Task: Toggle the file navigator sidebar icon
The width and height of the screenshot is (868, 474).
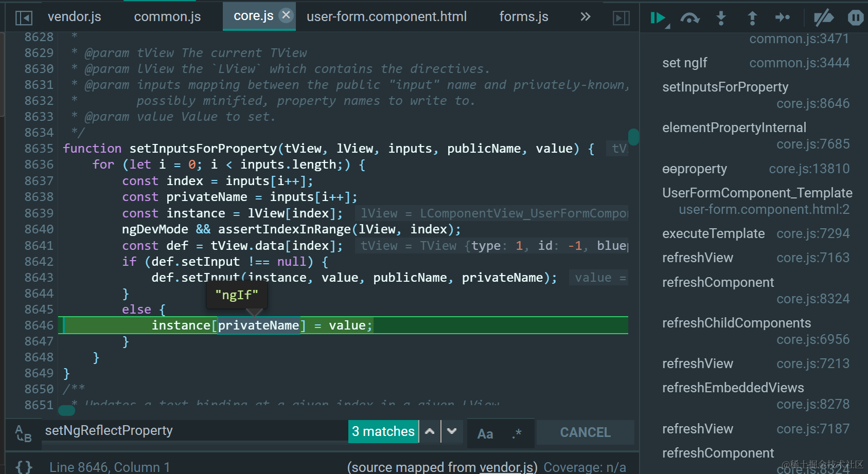Action: 24,17
